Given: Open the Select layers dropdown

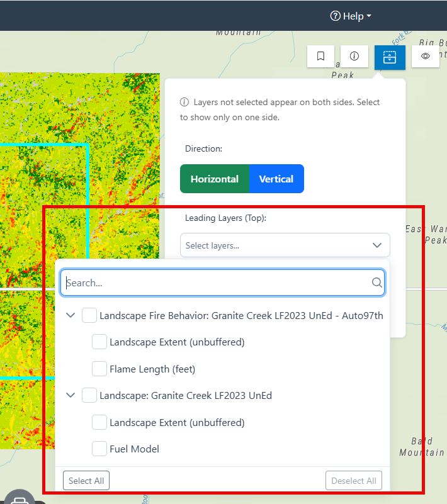Looking at the screenshot, I should pos(285,245).
